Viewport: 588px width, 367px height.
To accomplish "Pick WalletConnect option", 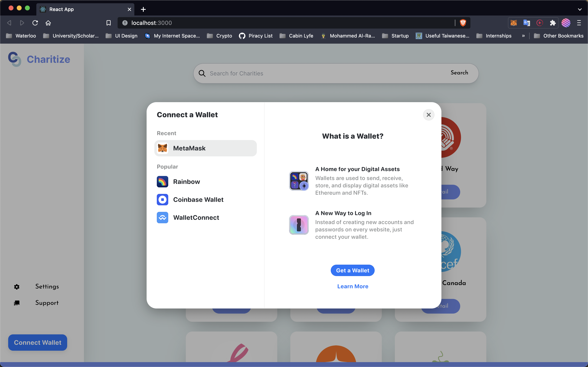I will click(x=196, y=218).
